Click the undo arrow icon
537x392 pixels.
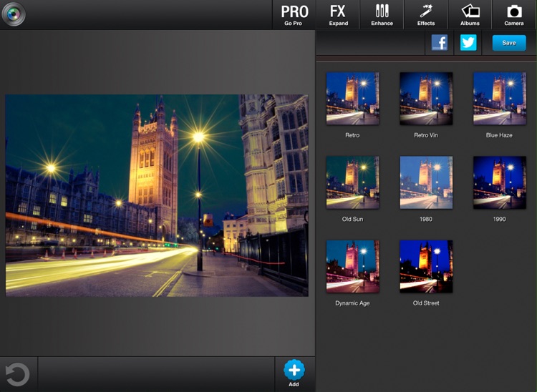click(17, 374)
